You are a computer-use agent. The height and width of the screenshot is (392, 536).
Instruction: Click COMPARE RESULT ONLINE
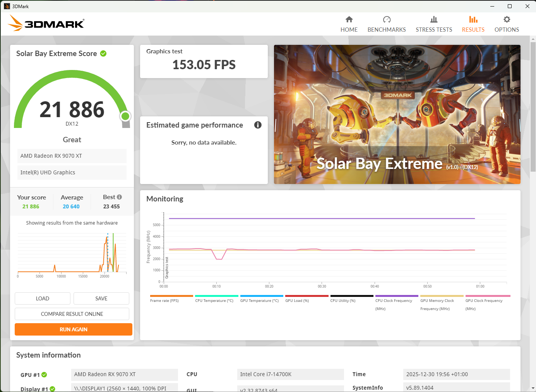click(x=72, y=314)
